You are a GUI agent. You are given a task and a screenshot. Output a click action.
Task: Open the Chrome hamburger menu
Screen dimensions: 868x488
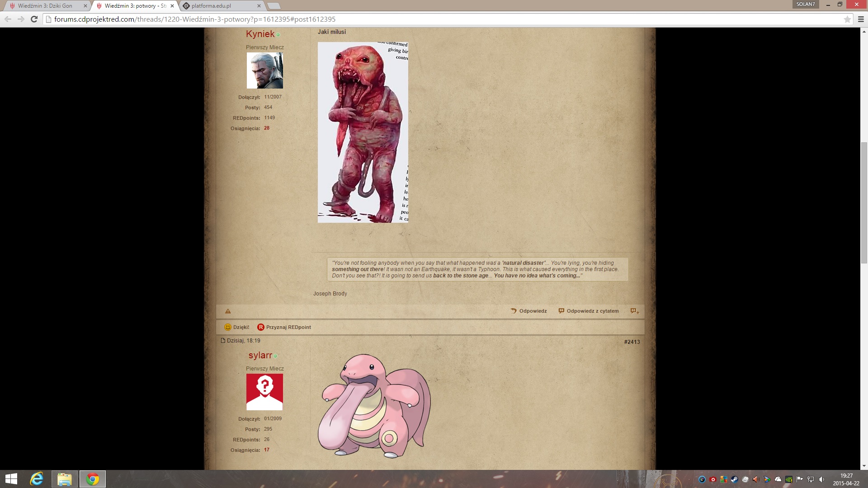[x=861, y=19]
